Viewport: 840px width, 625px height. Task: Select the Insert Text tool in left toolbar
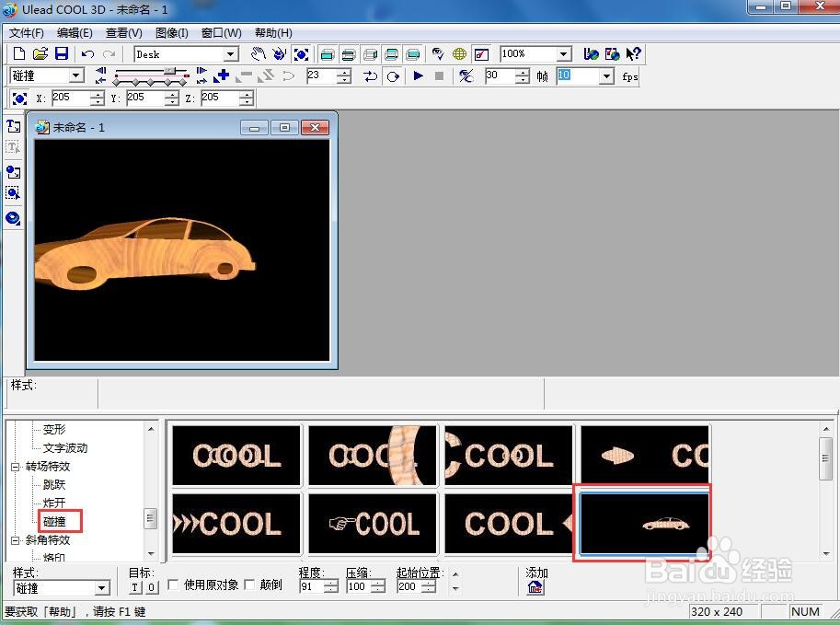coord(14,126)
